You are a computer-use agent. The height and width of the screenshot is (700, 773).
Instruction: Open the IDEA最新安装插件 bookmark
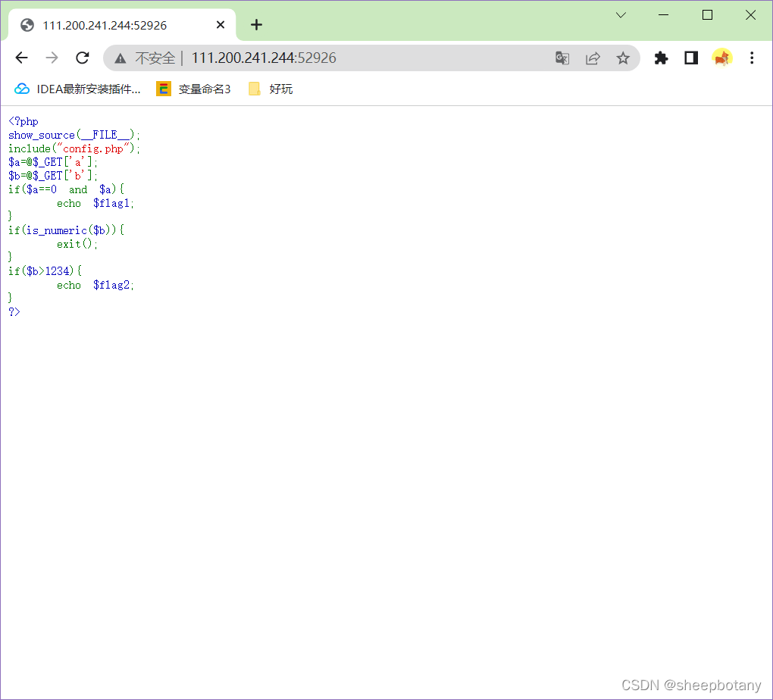coord(77,89)
